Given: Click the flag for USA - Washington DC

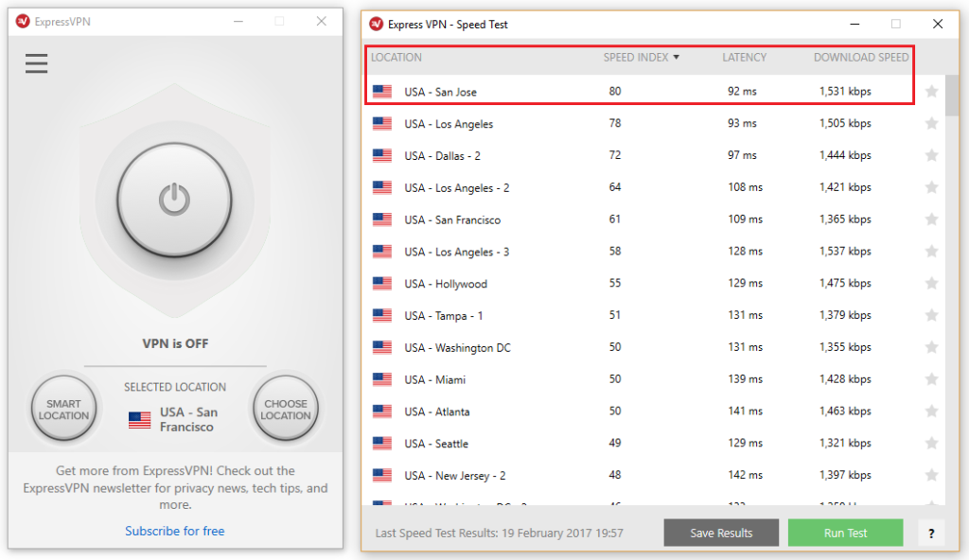Looking at the screenshot, I should click(382, 347).
